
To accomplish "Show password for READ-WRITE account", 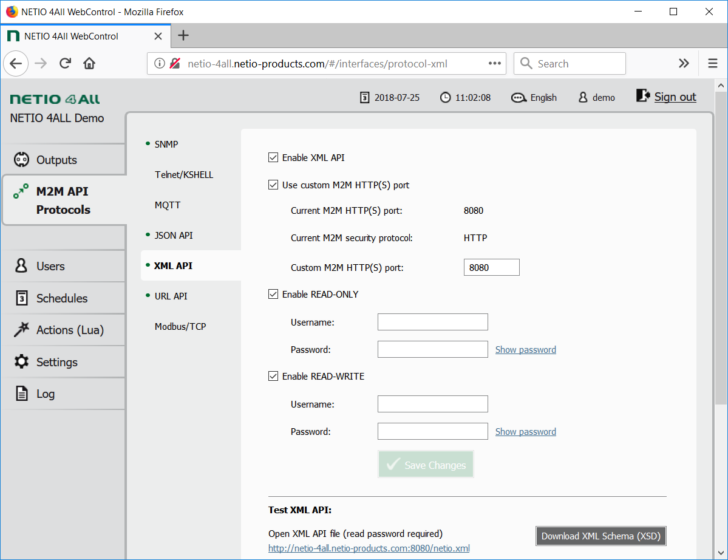I will [526, 431].
